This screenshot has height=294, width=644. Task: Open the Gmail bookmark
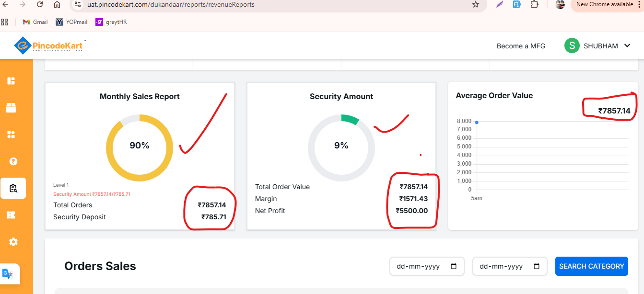click(x=35, y=22)
